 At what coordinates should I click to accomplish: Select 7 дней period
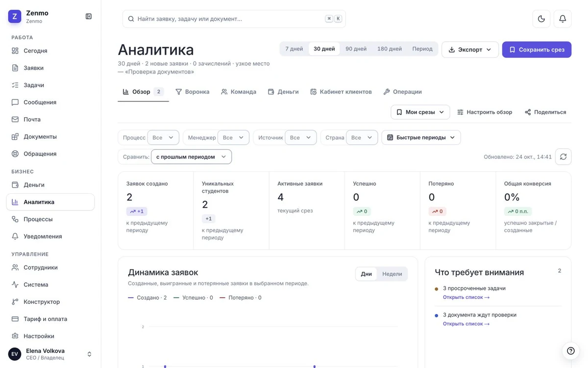click(x=294, y=49)
